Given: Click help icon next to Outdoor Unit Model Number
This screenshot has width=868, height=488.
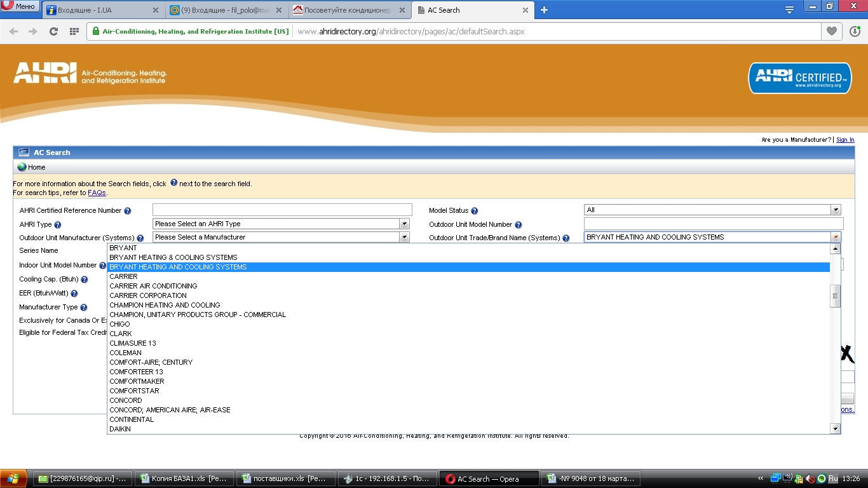Looking at the screenshot, I should click(519, 225).
